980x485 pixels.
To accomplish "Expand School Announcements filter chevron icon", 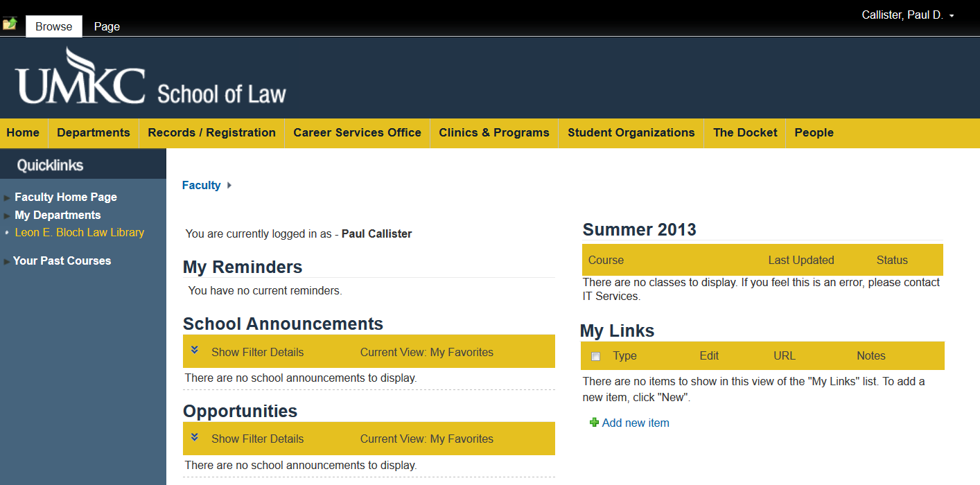I will point(195,351).
